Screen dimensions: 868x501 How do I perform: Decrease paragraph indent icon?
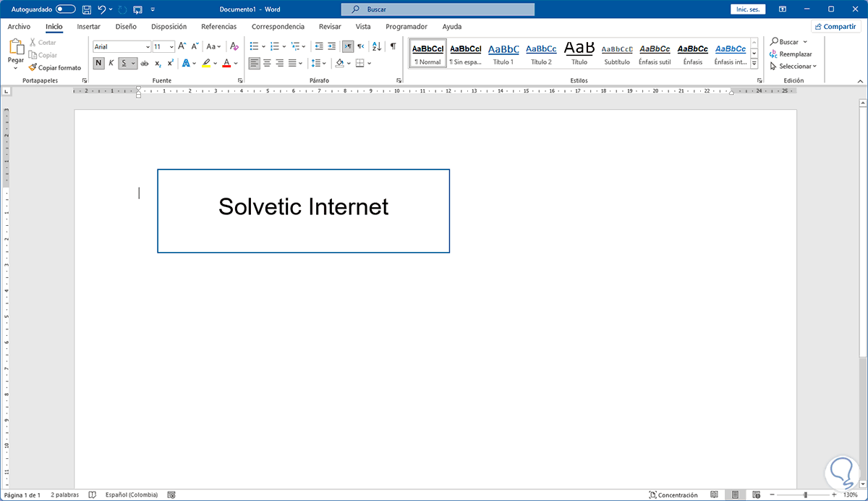(x=320, y=46)
